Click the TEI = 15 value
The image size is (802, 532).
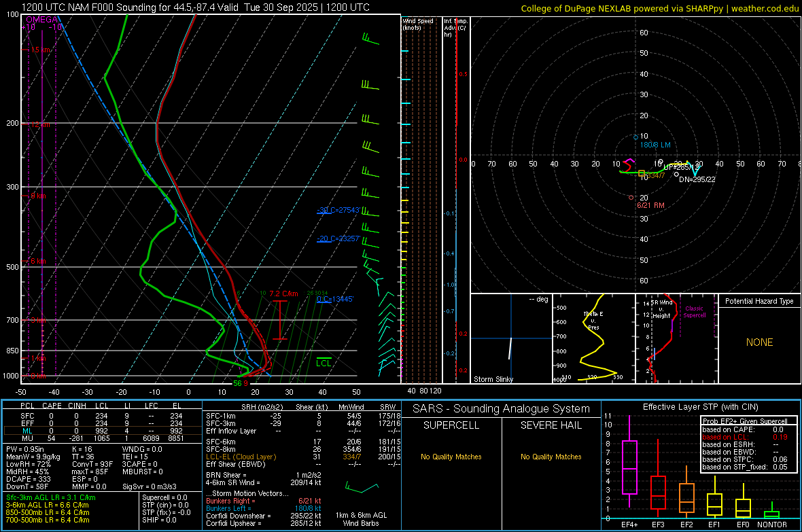[x=135, y=457]
